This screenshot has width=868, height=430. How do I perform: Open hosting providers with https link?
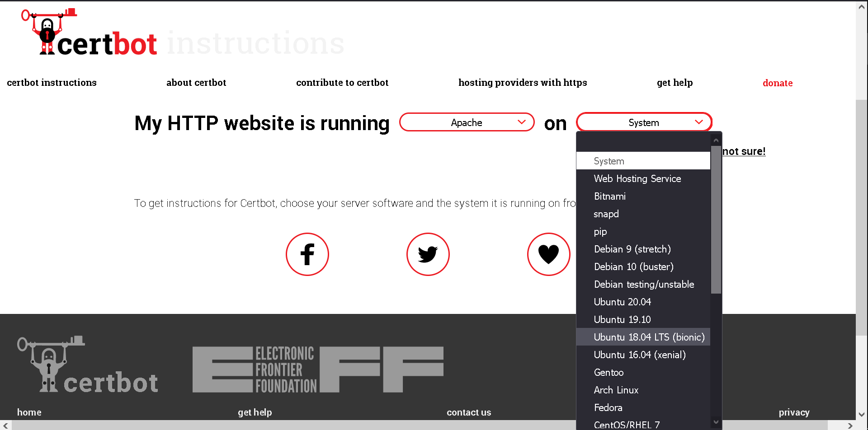(523, 83)
